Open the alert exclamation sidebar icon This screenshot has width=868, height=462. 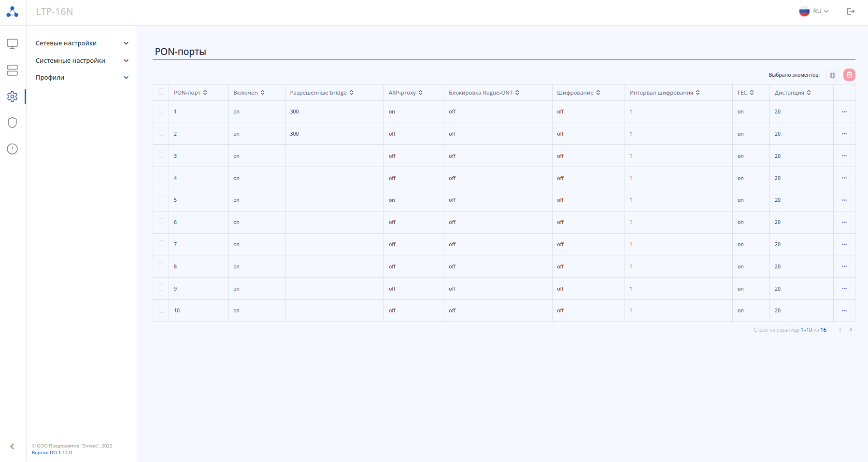tap(13, 149)
